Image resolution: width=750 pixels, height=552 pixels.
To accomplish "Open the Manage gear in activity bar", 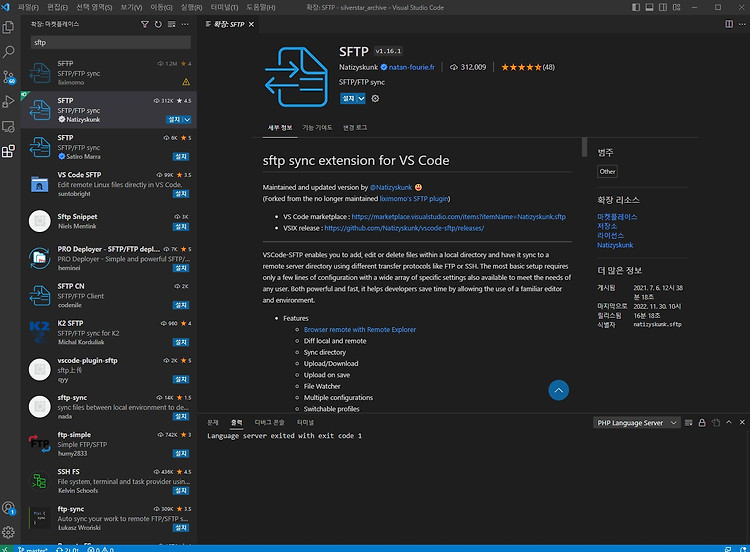I will 8,532.
